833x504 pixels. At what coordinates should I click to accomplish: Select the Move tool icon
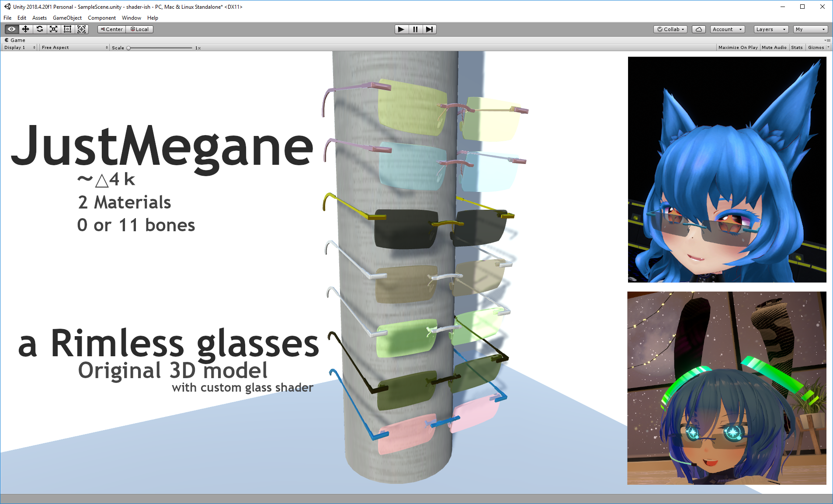[26, 29]
